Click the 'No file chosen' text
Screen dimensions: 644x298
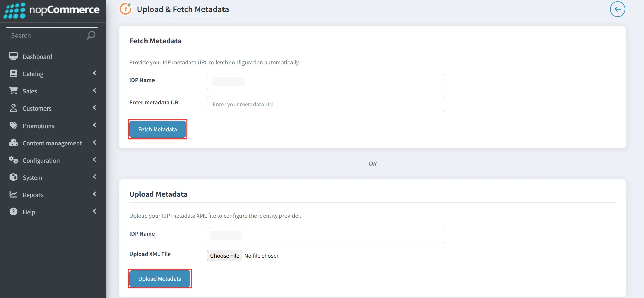click(x=262, y=256)
